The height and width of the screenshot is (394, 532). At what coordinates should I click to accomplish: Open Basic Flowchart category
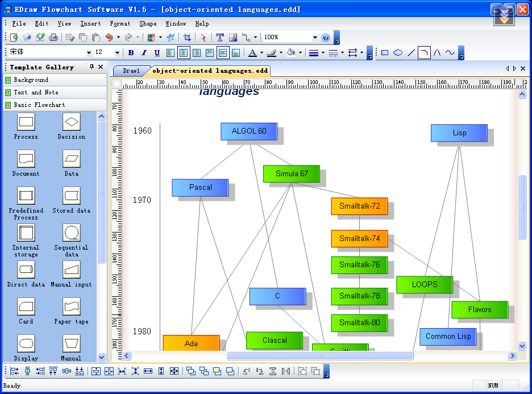tap(55, 105)
